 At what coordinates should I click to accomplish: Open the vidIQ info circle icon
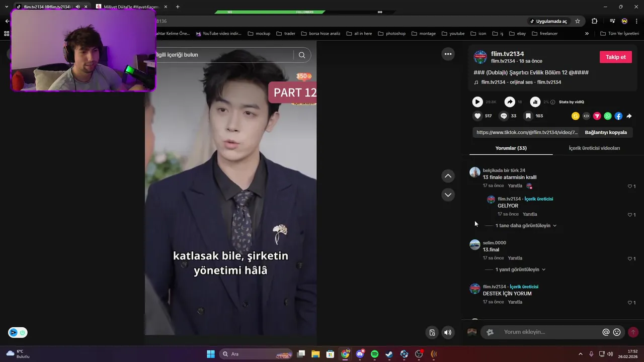(x=553, y=102)
